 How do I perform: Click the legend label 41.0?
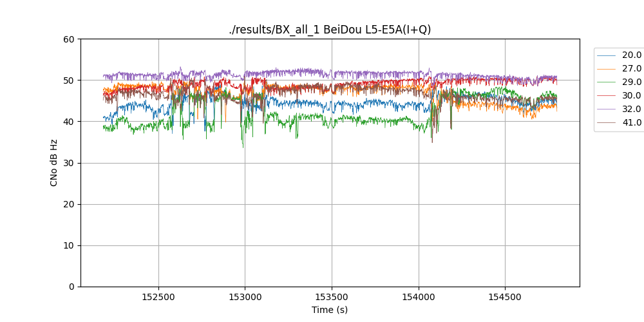tap(631, 123)
